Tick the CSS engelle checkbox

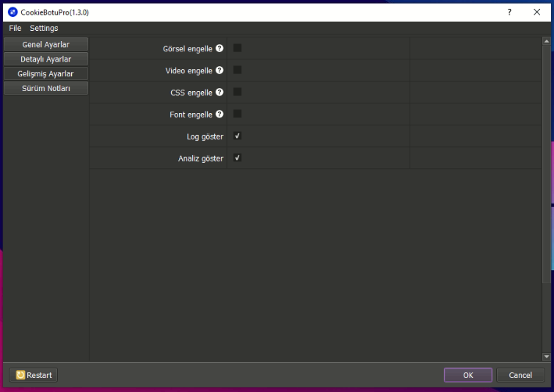238,92
